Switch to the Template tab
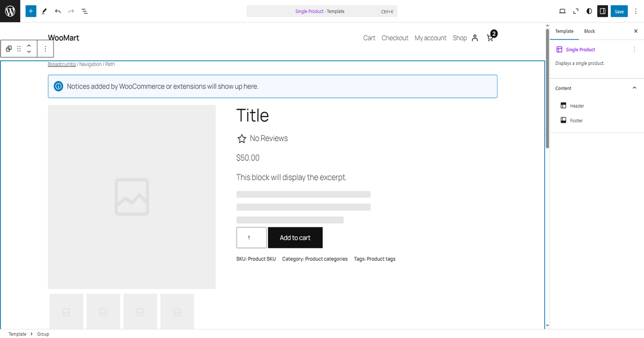This screenshot has height=338, width=644. click(x=564, y=31)
